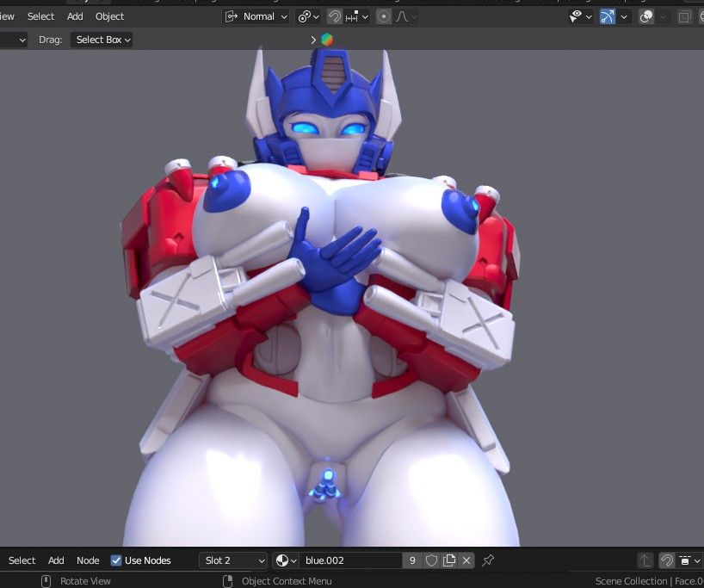The width and height of the screenshot is (704, 588).
Task: Toggle X-ray view icon
Action: tap(684, 17)
